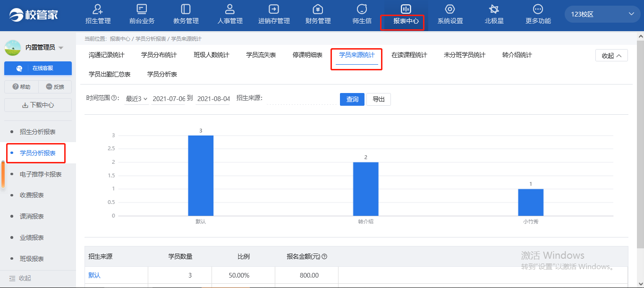
Task: Open 电子推荐卡报表 in sidebar
Action: pos(38,174)
